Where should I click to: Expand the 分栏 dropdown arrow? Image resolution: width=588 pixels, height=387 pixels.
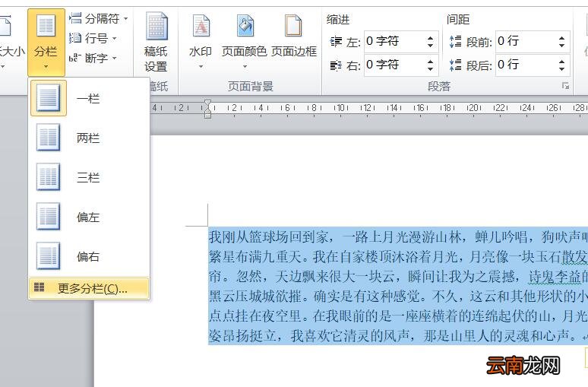(46, 67)
